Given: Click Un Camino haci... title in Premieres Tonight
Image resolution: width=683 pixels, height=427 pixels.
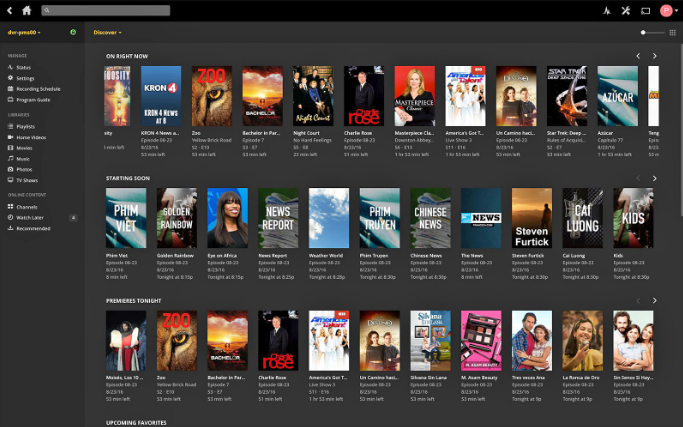Looking at the screenshot, I should point(379,377).
